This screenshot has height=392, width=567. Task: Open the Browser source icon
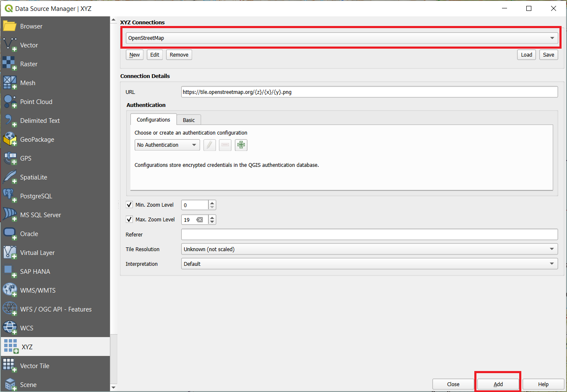(10, 26)
